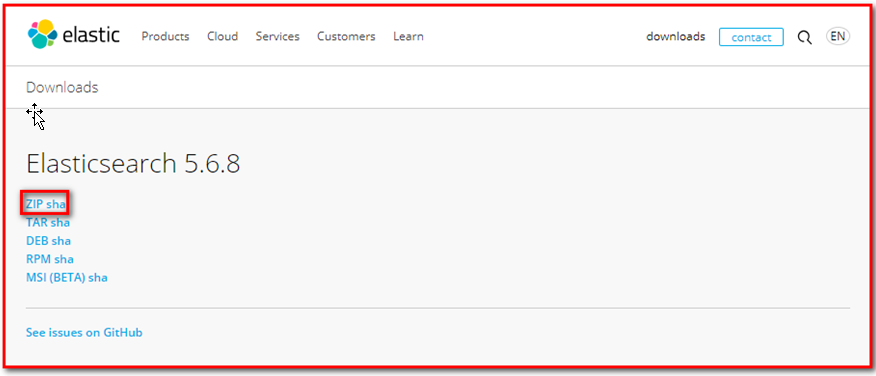The image size is (876, 376).
Task: Download the MSI (BETA) installer
Action: click(56, 277)
